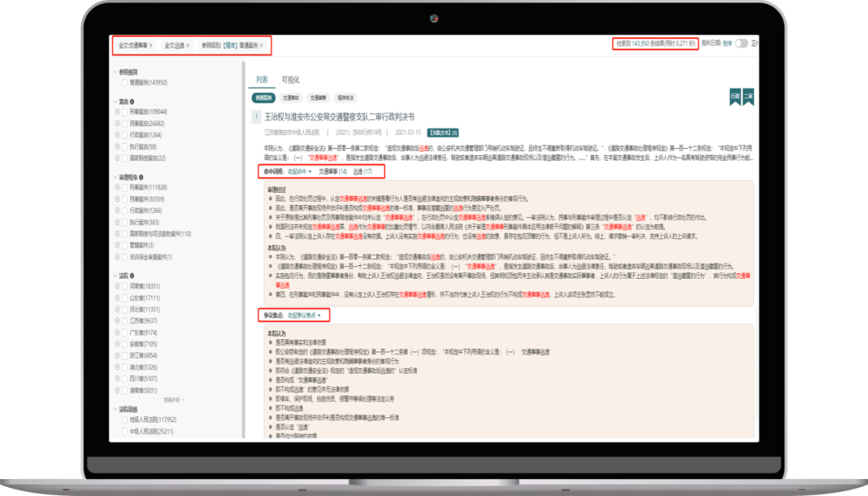Check the 广东省(9174) checkbox
The height and width of the screenshot is (496, 868).
coord(125,333)
